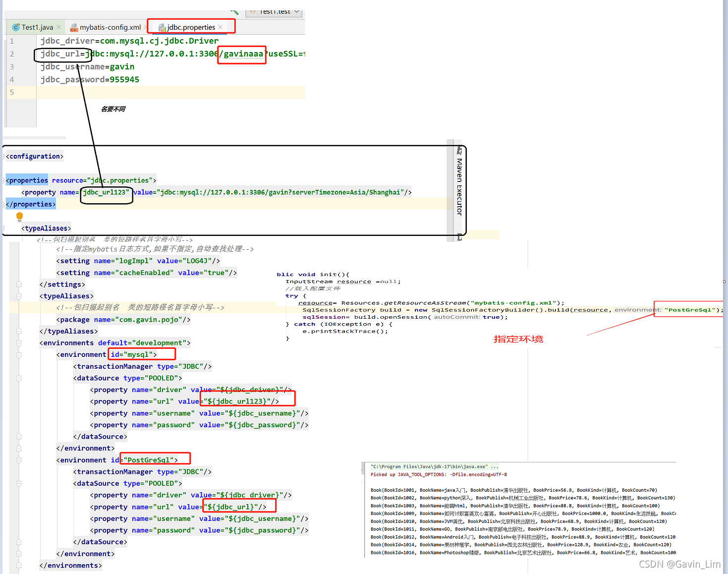
Task: Collapse the environment id="mysql" block
Action: 19,355
